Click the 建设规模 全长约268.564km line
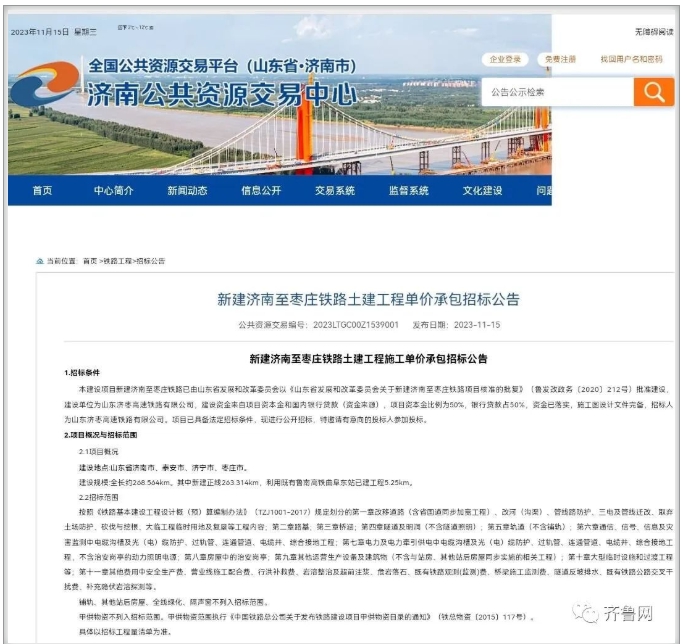This screenshot has height=644, width=681. (x=246, y=482)
